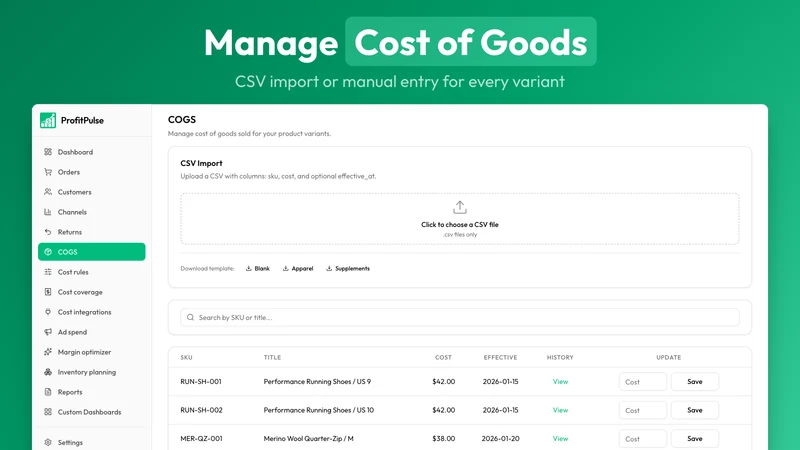Select Channels in the sidebar

coord(91,212)
